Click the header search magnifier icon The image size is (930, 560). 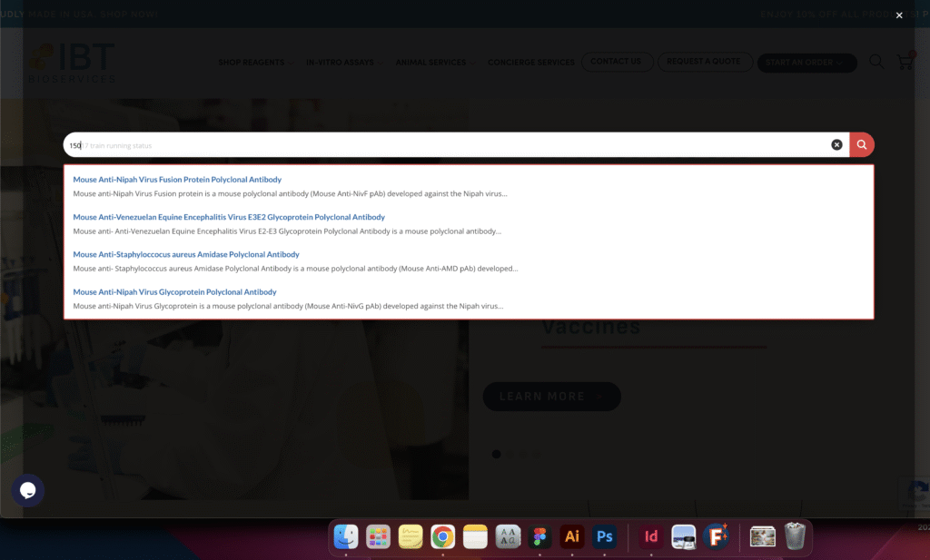point(876,62)
